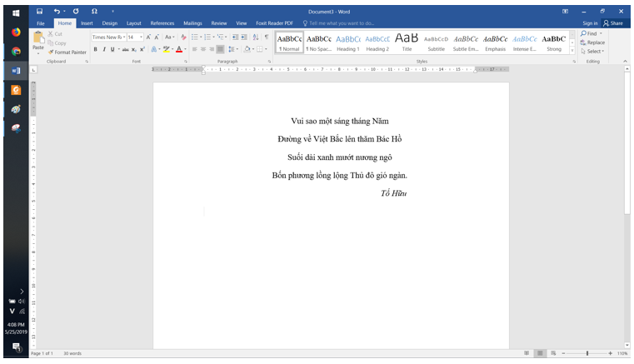Undo the last action

pos(57,11)
